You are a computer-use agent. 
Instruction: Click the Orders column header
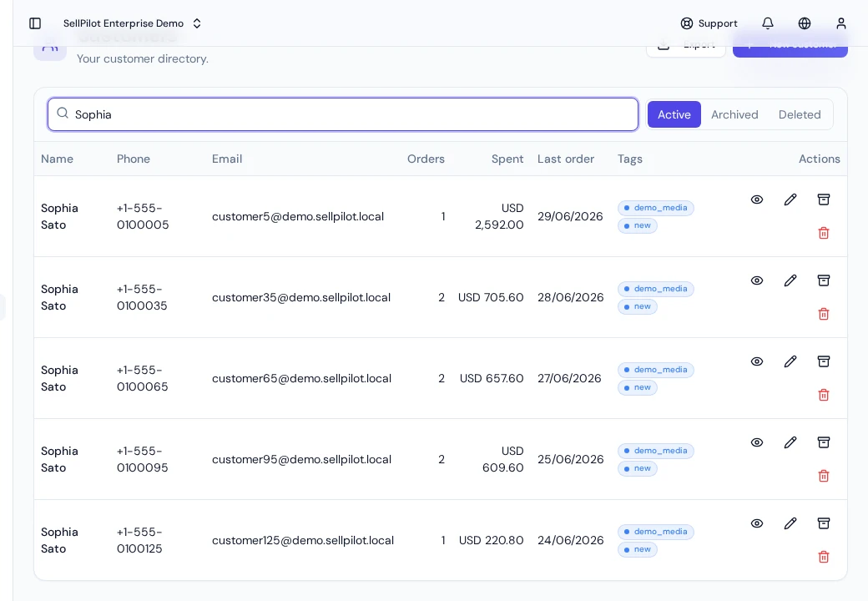pos(426,159)
